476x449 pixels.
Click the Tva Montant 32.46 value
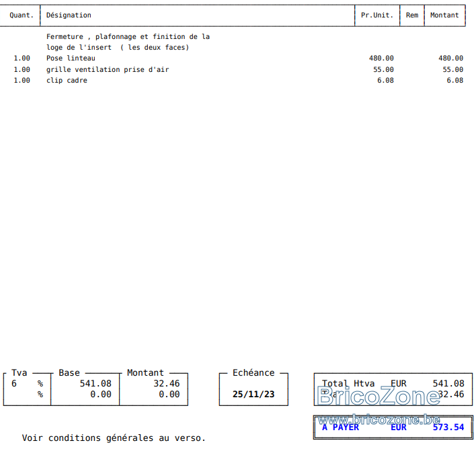[166, 383]
